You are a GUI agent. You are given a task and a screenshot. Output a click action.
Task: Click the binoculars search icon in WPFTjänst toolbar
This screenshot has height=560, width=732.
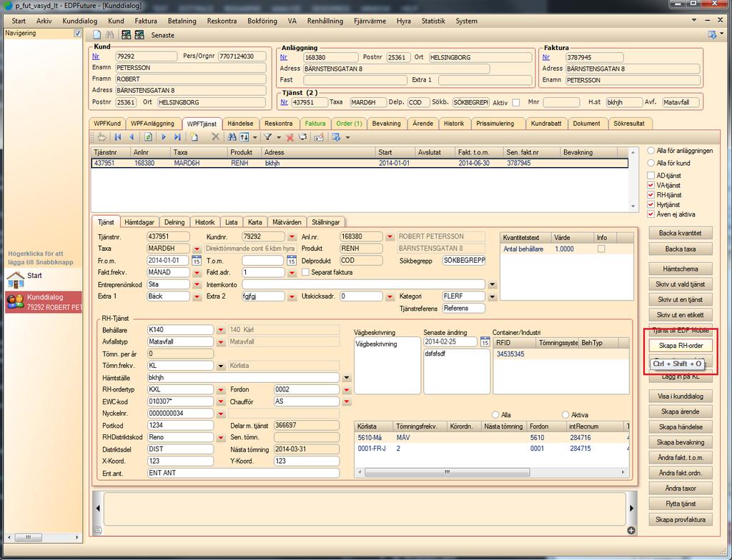tap(232, 137)
